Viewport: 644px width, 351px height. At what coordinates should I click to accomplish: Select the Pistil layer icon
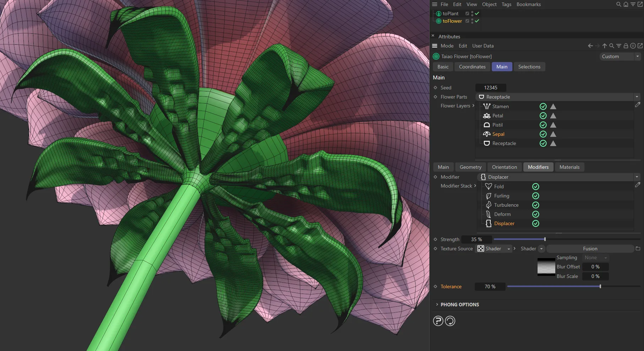(486, 125)
